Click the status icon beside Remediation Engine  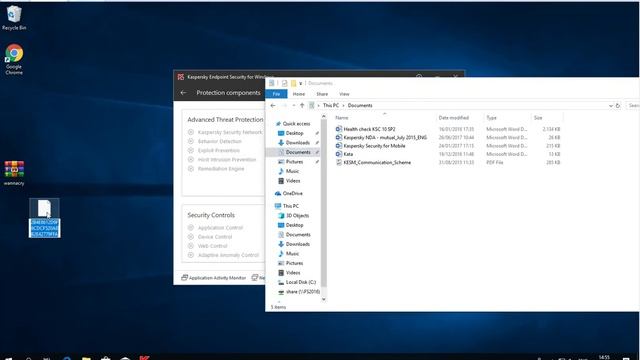tap(191, 169)
